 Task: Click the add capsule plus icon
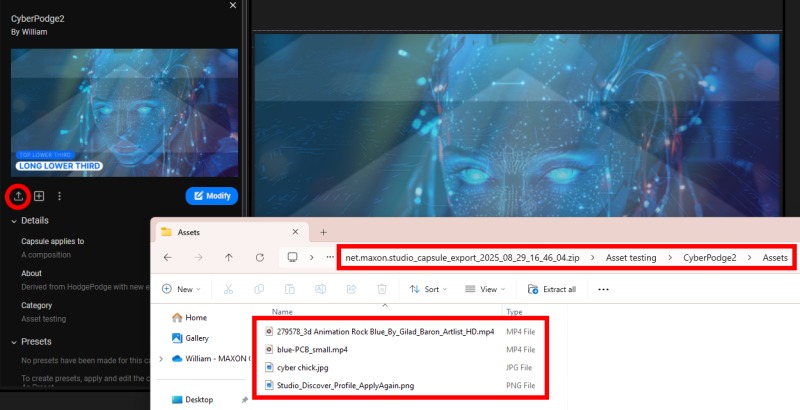[x=39, y=196]
